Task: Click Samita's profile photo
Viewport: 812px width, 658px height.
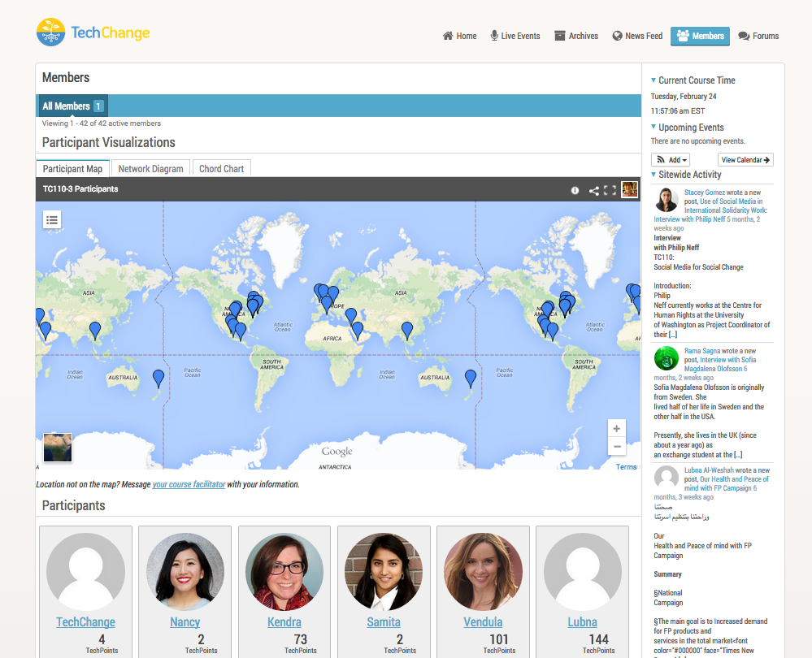Action: tap(384, 572)
